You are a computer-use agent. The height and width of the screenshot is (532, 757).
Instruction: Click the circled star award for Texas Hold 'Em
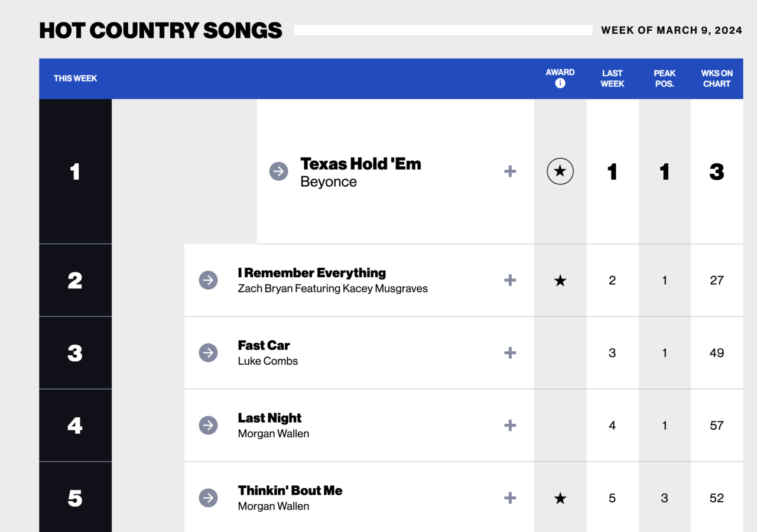click(560, 171)
